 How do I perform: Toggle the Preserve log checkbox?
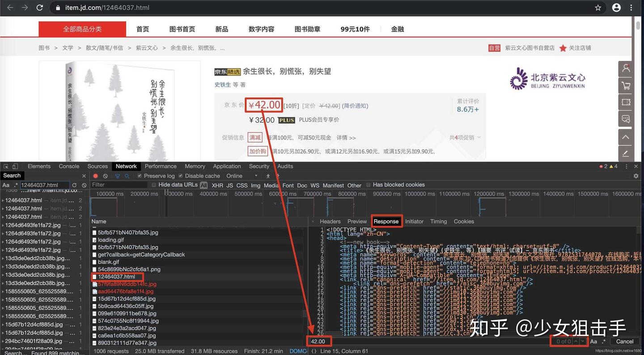click(140, 176)
